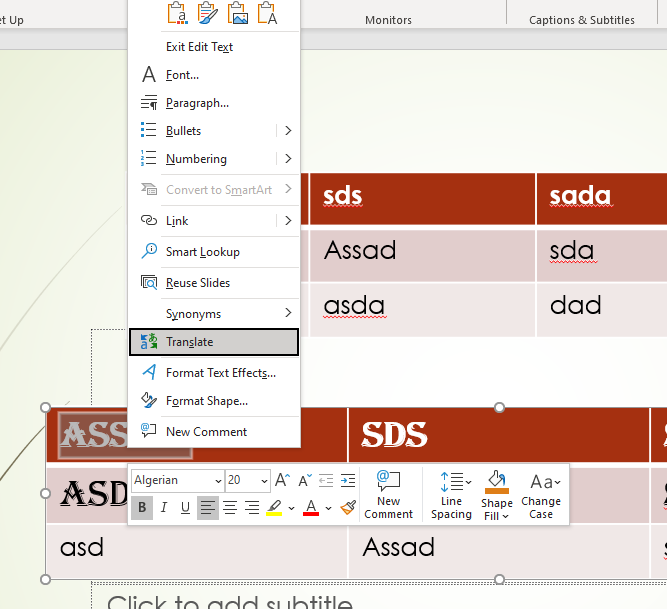Expand the Numbering submenu arrow
This screenshot has width=667, height=609.
288,159
